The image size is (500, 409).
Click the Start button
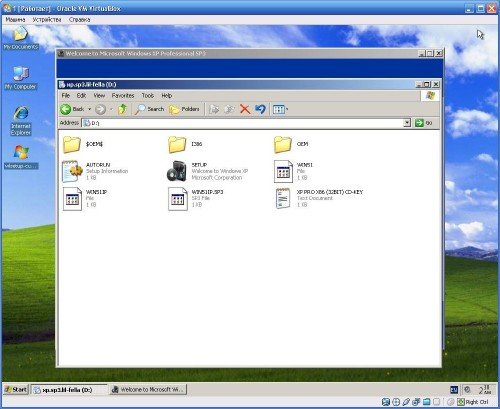point(16,389)
